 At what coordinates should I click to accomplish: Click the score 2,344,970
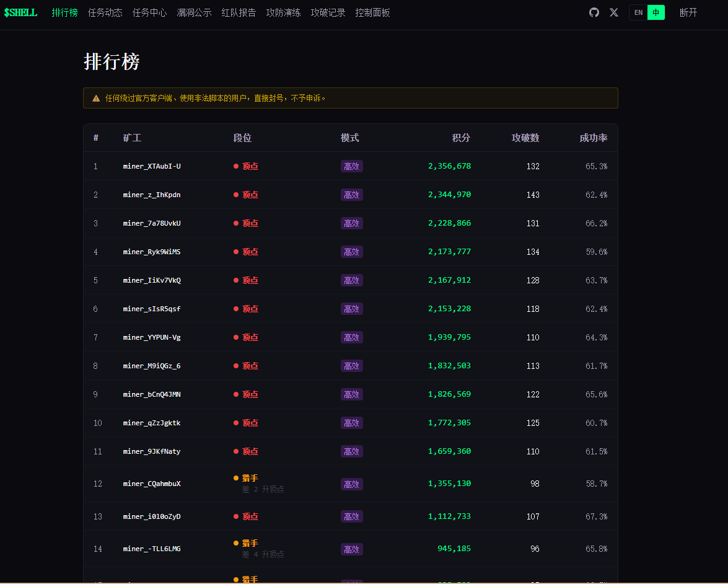pyautogui.click(x=449, y=194)
